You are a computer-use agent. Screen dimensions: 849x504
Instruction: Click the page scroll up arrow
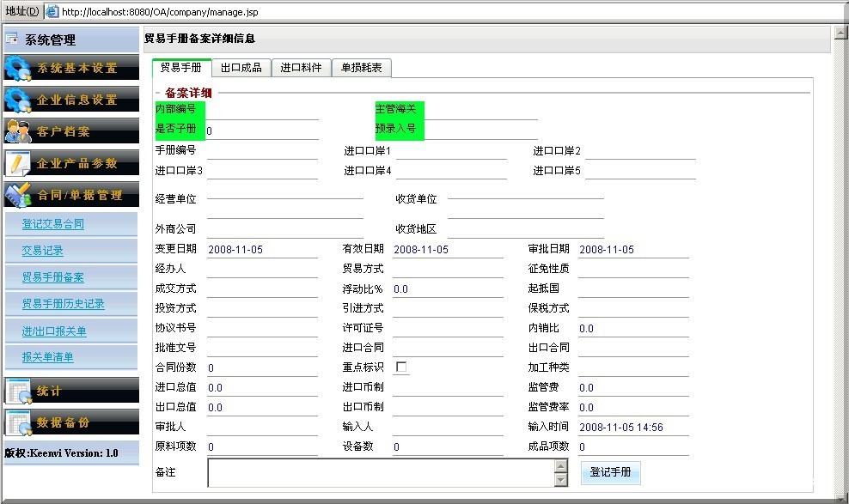[840, 33]
